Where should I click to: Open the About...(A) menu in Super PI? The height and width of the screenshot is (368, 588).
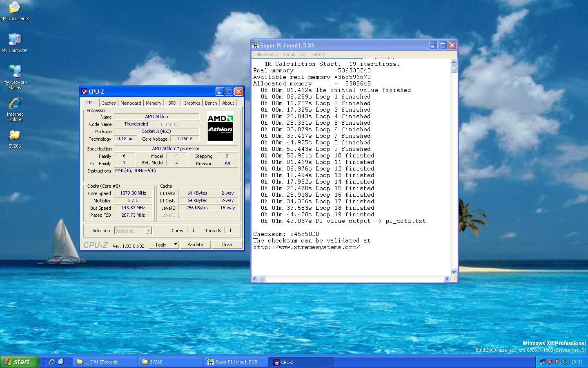(x=294, y=54)
